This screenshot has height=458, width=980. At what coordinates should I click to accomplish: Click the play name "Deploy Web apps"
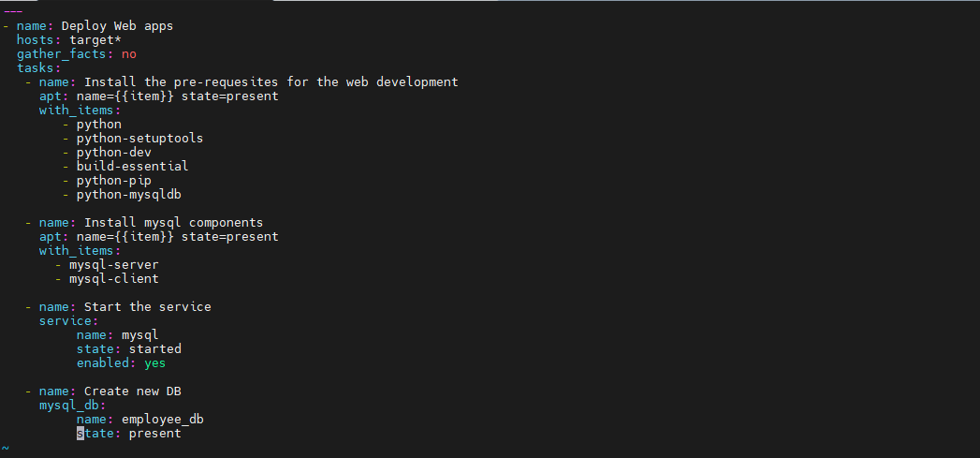coord(117,25)
